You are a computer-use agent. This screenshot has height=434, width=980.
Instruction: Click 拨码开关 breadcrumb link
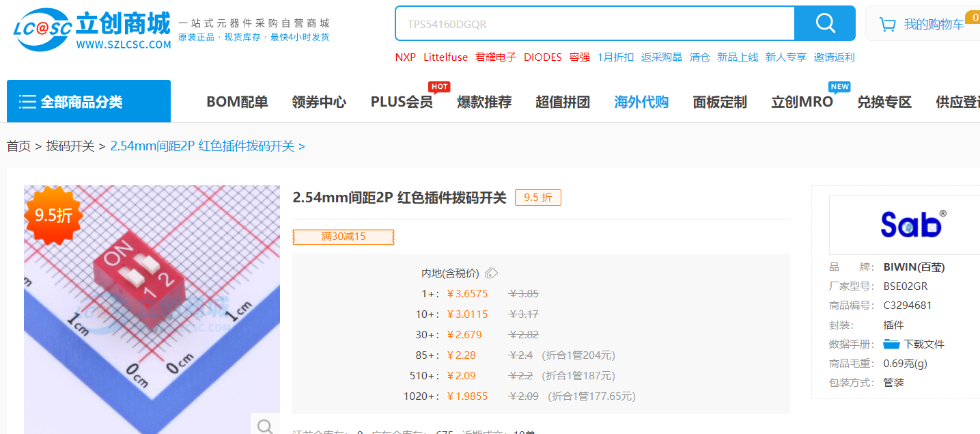pyautogui.click(x=70, y=146)
